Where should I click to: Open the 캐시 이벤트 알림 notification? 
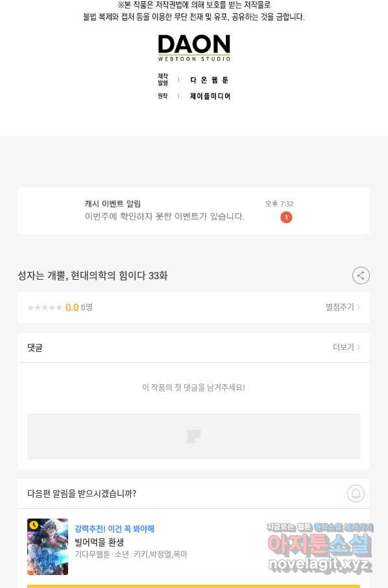(x=193, y=211)
